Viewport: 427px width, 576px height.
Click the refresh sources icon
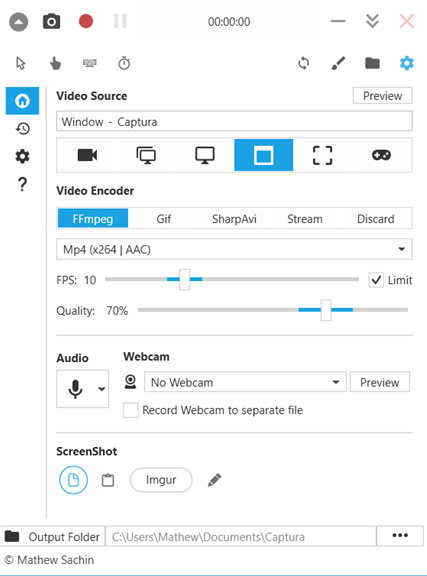pos(304,63)
